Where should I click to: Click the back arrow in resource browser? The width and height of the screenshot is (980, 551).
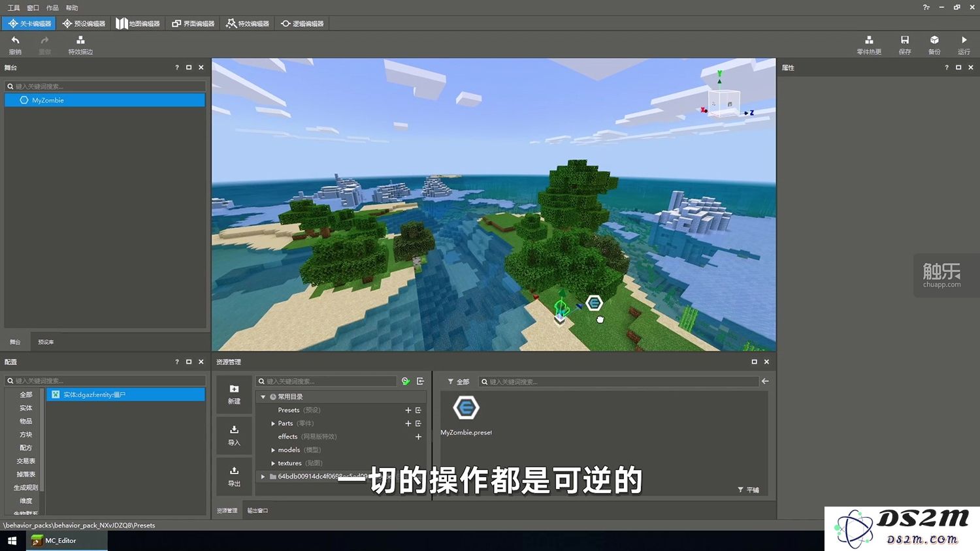[x=765, y=381]
